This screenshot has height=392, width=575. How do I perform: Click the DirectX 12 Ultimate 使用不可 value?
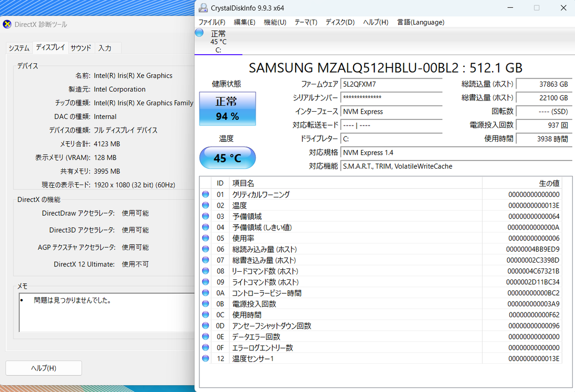135,264
